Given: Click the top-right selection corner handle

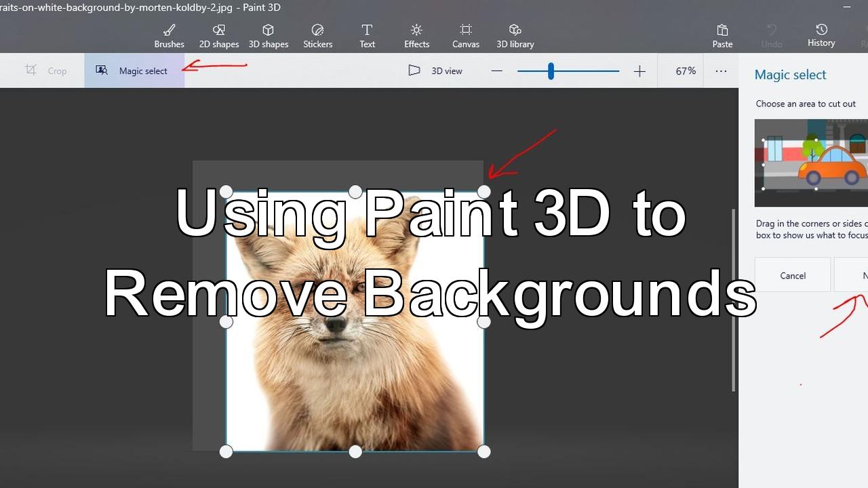Looking at the screenshot, I should 484,192.
